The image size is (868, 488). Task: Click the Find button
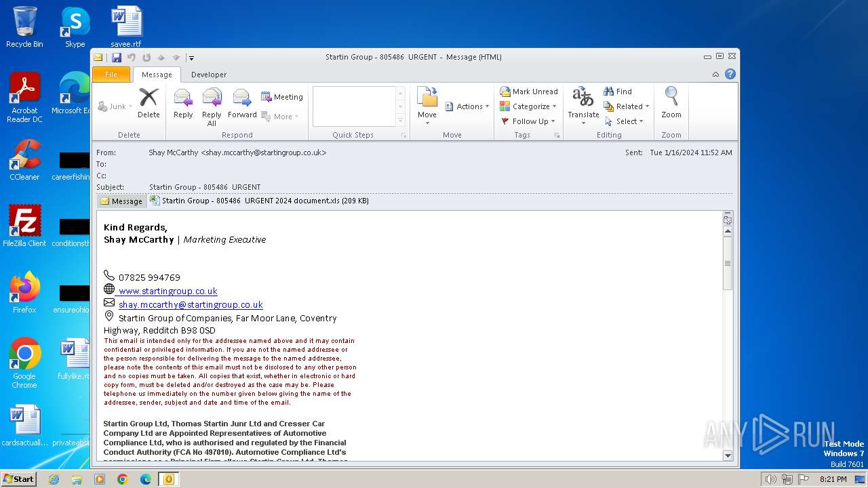(x=618, y=91)
